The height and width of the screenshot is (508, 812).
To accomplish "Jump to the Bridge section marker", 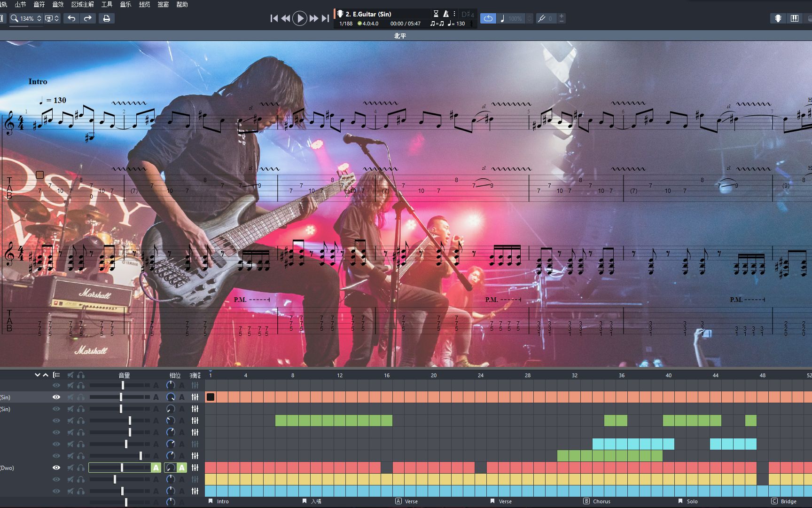I will click(x=784, y=501).
